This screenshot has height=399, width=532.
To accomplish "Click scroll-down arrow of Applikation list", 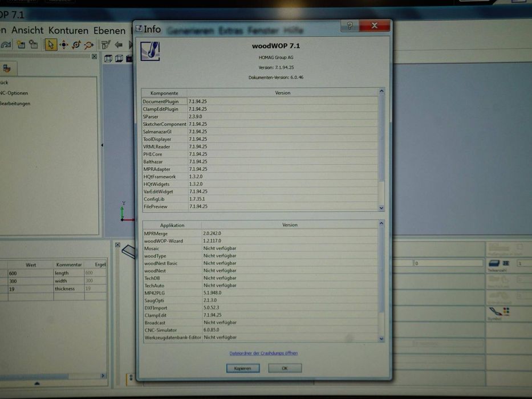I will (x=381, y=339).
